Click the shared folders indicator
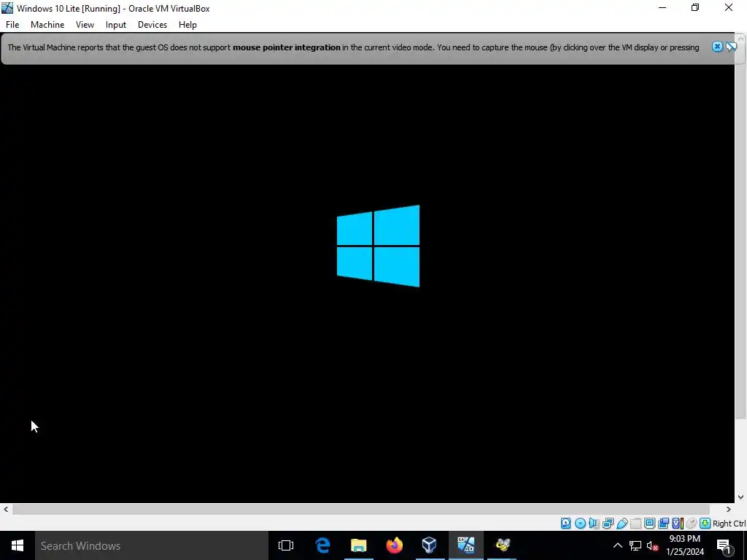 [636, 524]
